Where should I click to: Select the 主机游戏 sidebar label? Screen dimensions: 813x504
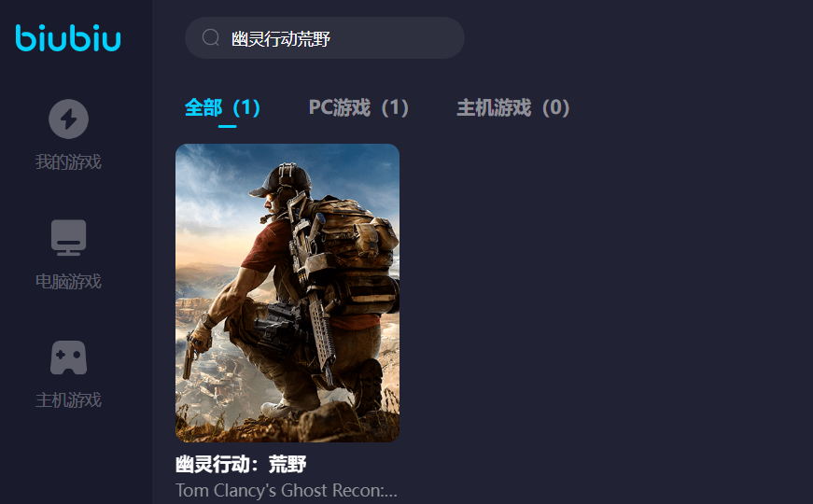[x=68, y=399]
